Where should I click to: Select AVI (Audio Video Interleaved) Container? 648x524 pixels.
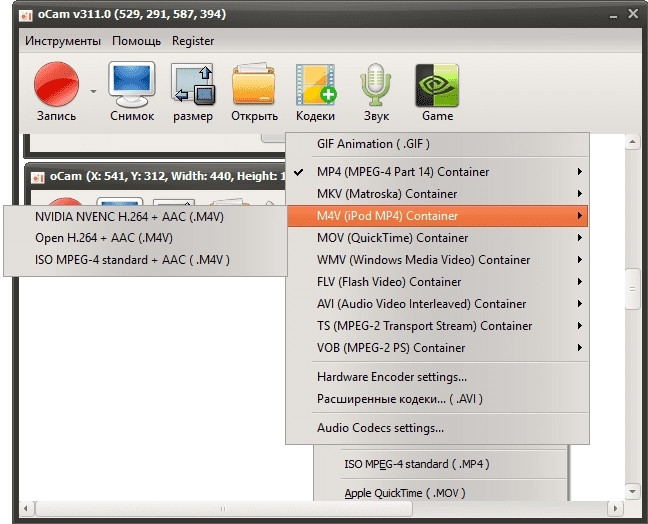[437, 304]
